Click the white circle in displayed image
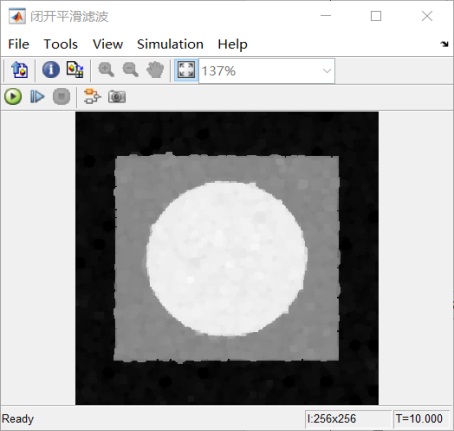 click(x=227, y=258)
